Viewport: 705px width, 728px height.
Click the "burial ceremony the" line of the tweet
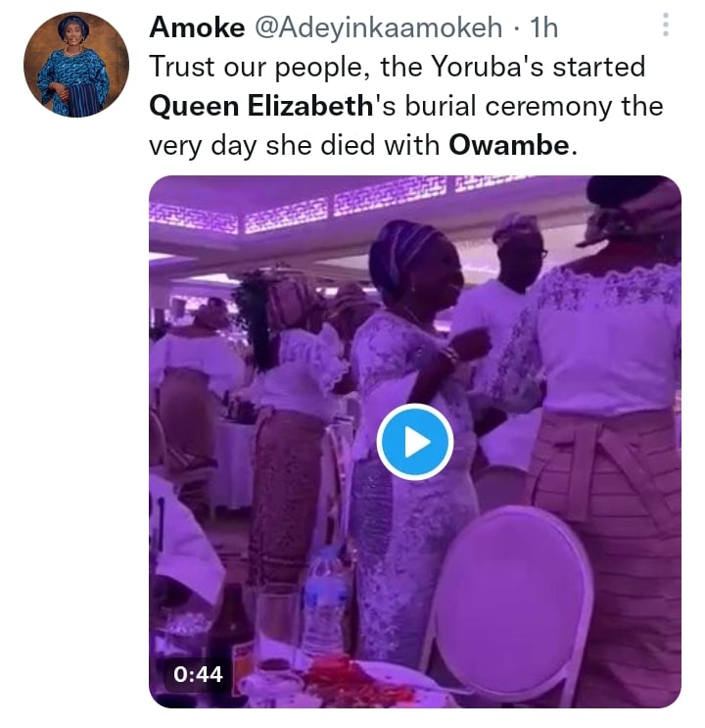pyautogui.click(x=534, y=106)
